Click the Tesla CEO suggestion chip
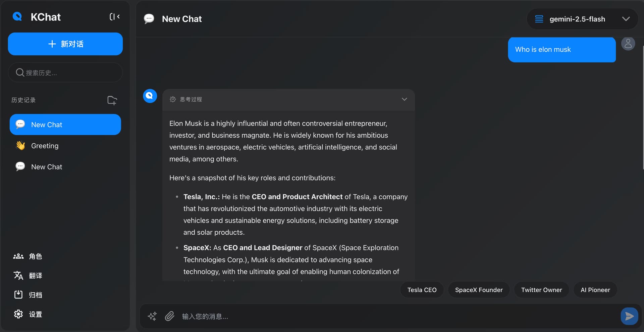 (x=422, y=290)
